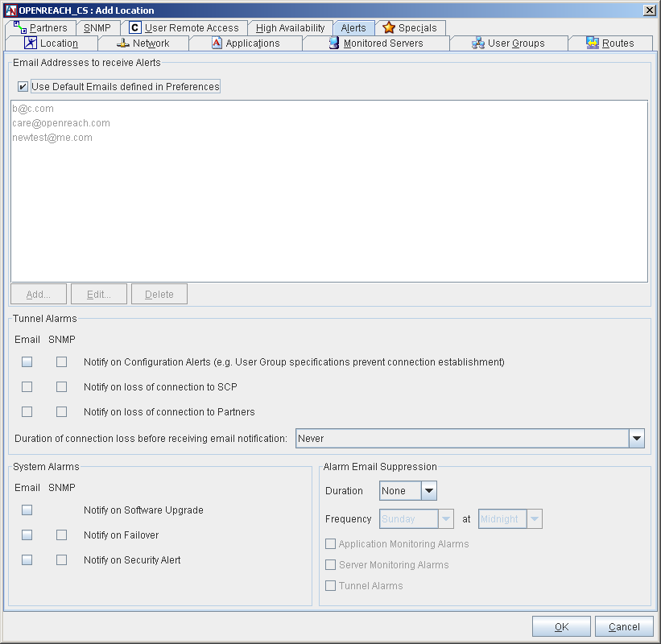Click the Applications 'A' icon

(217, 43)
